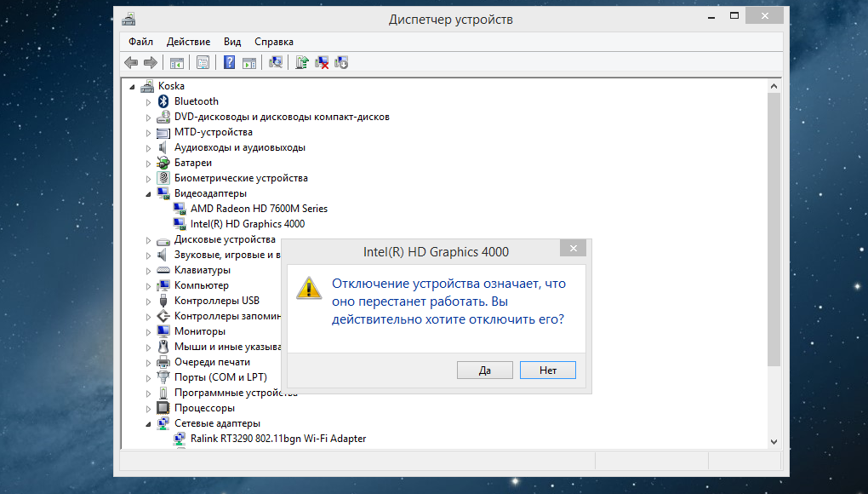Select the Контроллеры USB icon
The width and height of the screenshot is (868, 494).
click(163, 301)
